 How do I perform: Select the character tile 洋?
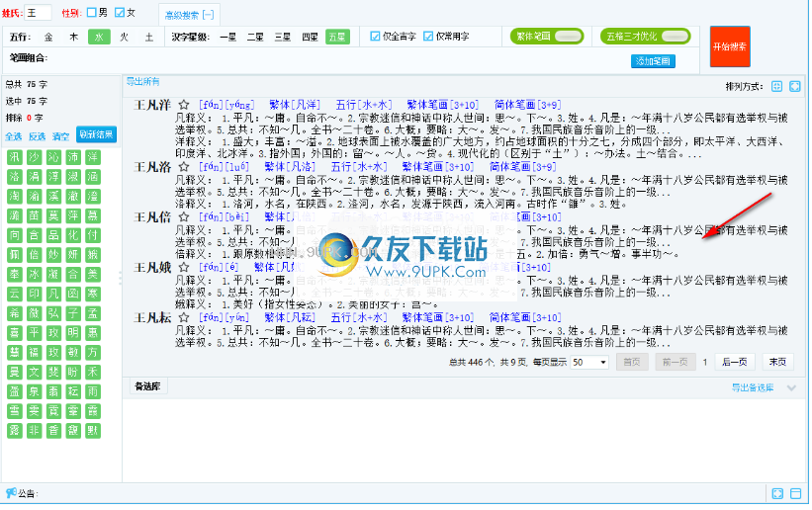tap(93, 157)
